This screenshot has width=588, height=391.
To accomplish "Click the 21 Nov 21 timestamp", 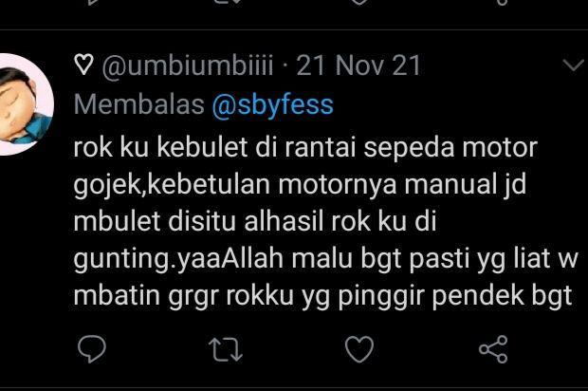I will pyautogui.click(x=358, y=65).
